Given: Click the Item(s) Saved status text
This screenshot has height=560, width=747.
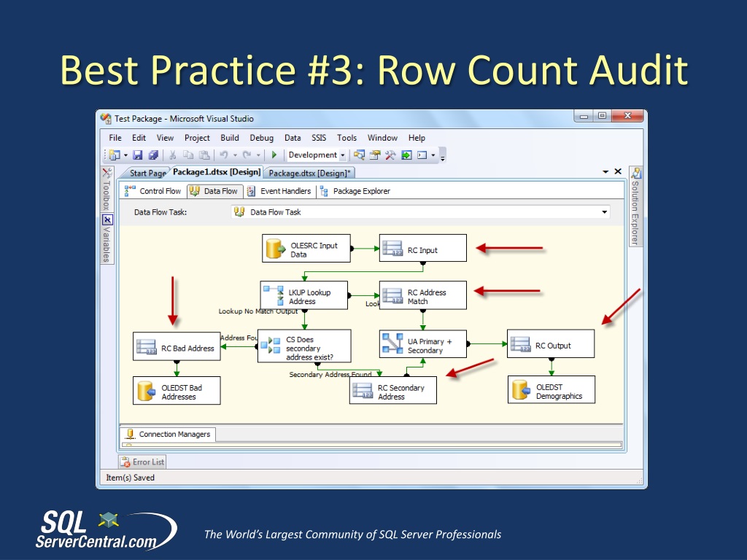Looking at the screenshot, I should tap(130, 478).
